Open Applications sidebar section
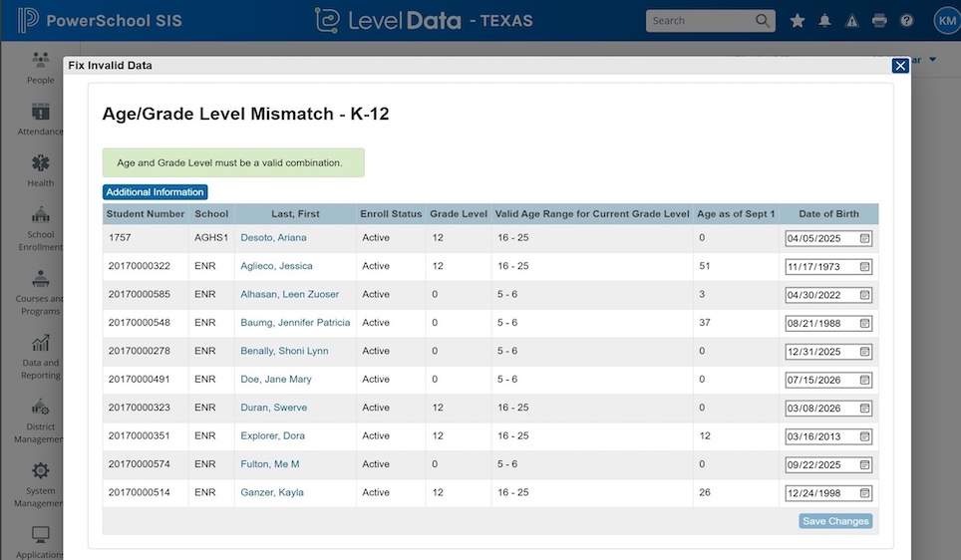Image resolution: width=961 pixels, height=560 pixels. coord(41,543)
